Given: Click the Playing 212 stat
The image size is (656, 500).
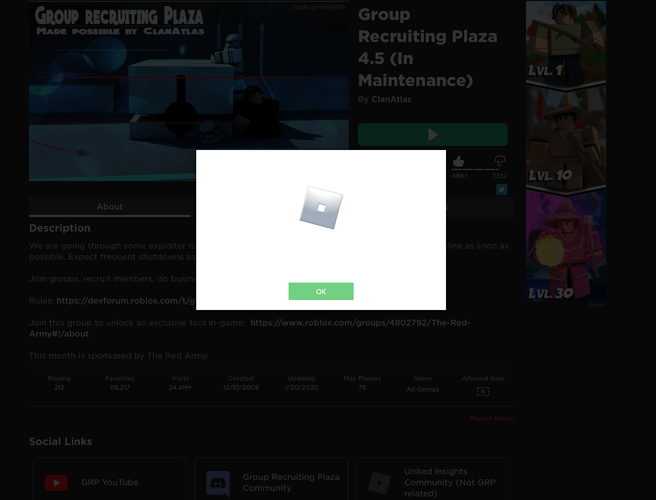Looking at the screenshot, I should coord(59,383).
